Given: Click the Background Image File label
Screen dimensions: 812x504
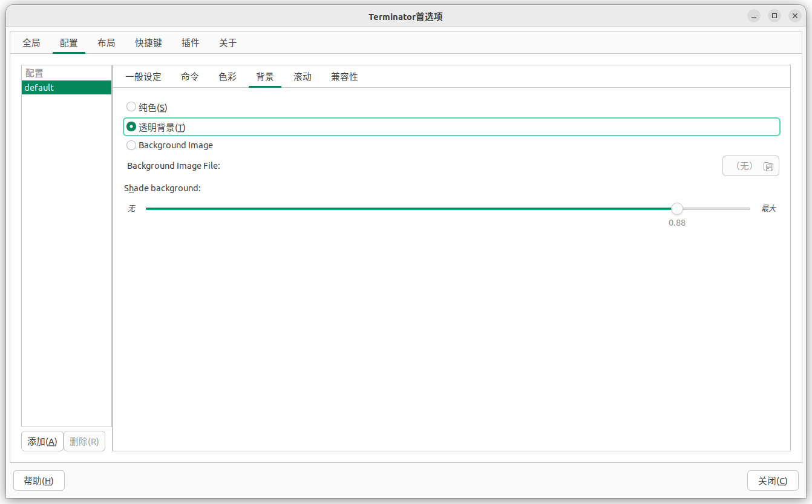Looking at the screenshot, I should tap(174, 166).
